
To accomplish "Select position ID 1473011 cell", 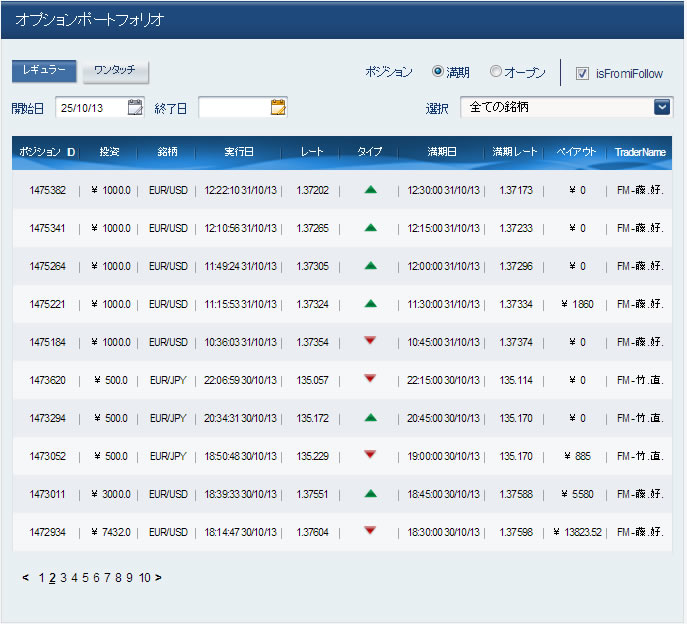I will (47, 494).
